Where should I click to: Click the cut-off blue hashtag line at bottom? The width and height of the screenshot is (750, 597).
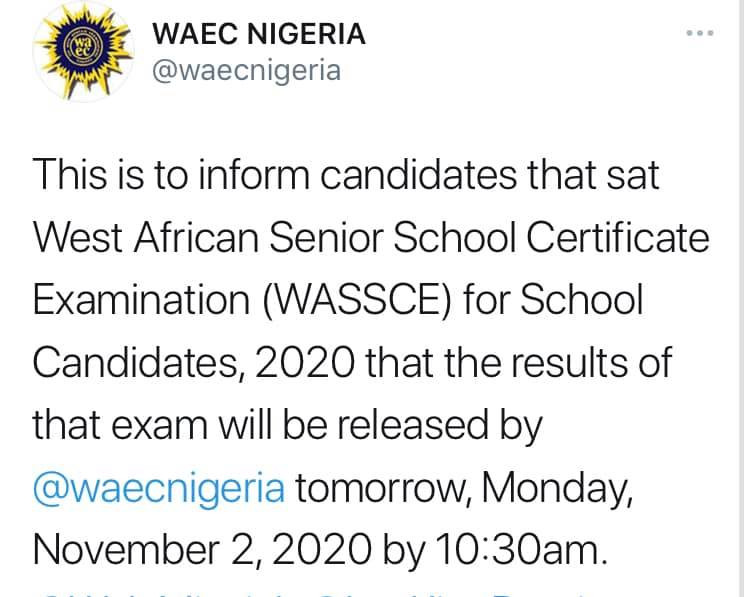(x=320, y=590)
